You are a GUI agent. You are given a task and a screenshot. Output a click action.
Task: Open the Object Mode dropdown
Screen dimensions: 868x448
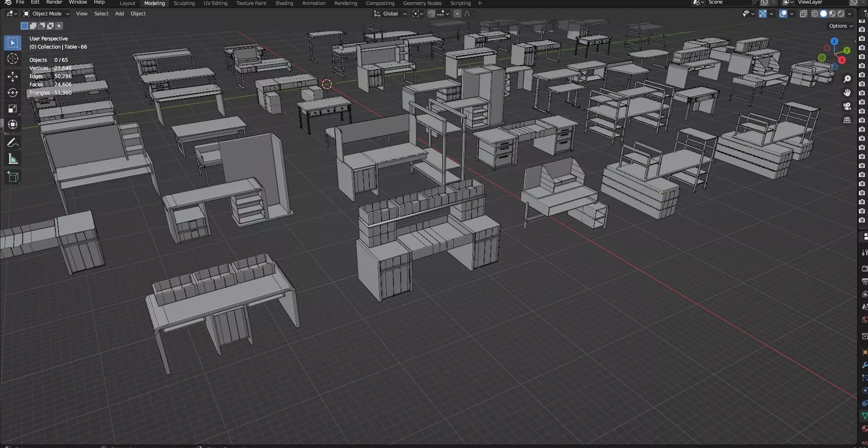click(x=46, y=14)
